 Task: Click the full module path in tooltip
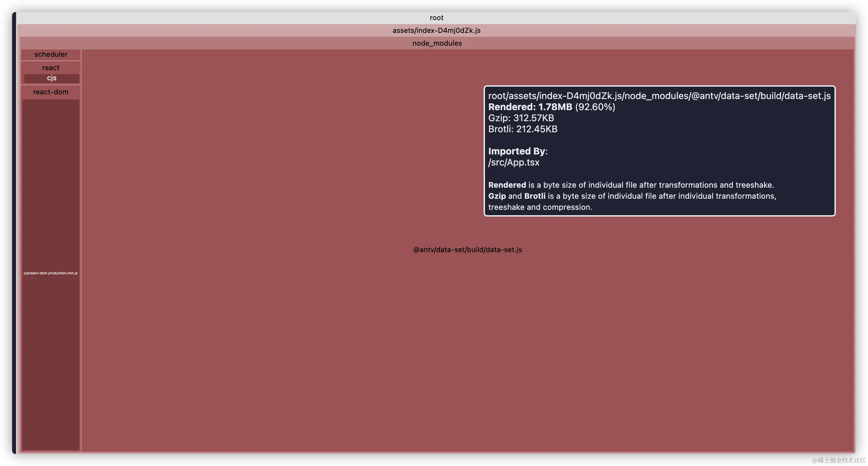pos(659,96)
